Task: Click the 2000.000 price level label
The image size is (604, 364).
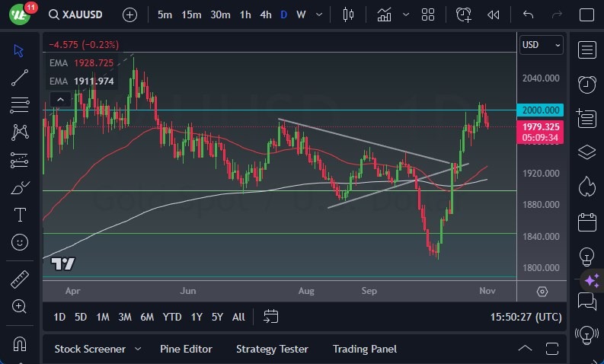Action: (x=540, y=110)
